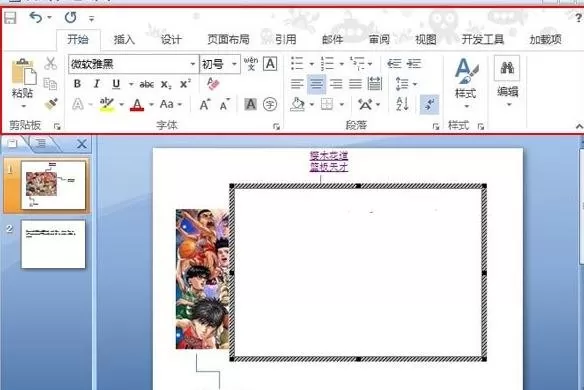Click the enclosed character 字 icon

(x=270, y=104)
